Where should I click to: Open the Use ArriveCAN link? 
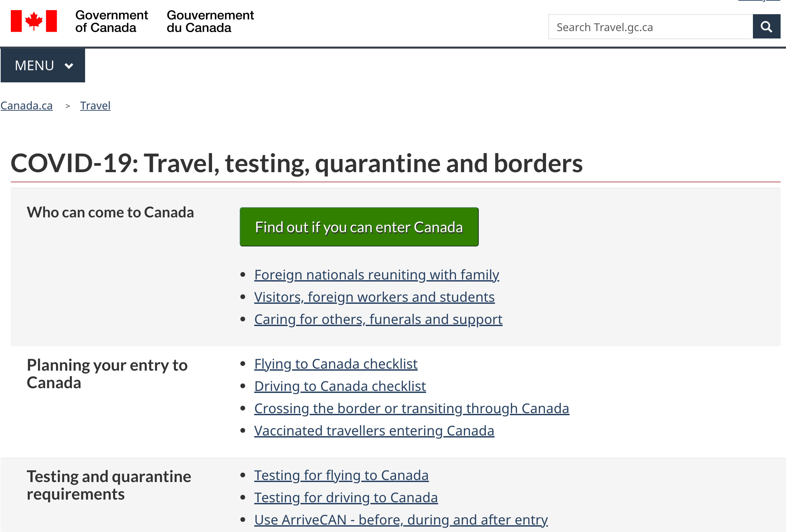coord(401,520)
